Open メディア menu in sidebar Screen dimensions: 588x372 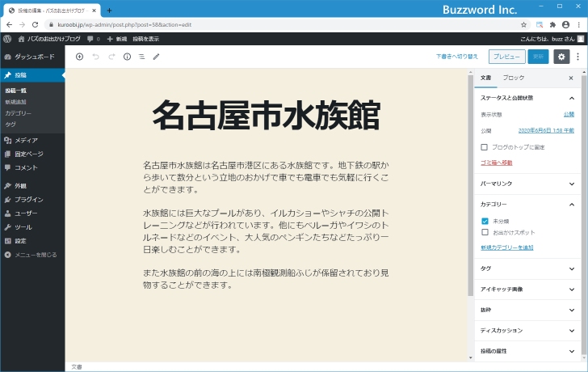32,140
